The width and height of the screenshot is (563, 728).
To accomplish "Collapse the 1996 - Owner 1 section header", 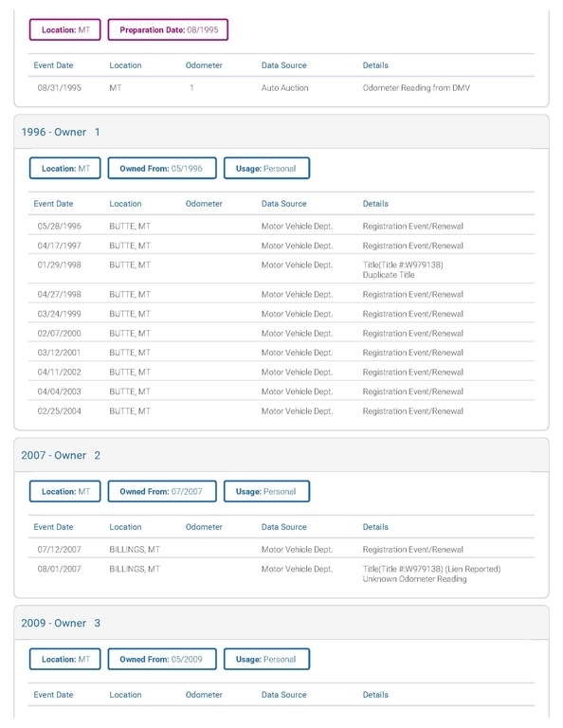I will click(281, 132).
